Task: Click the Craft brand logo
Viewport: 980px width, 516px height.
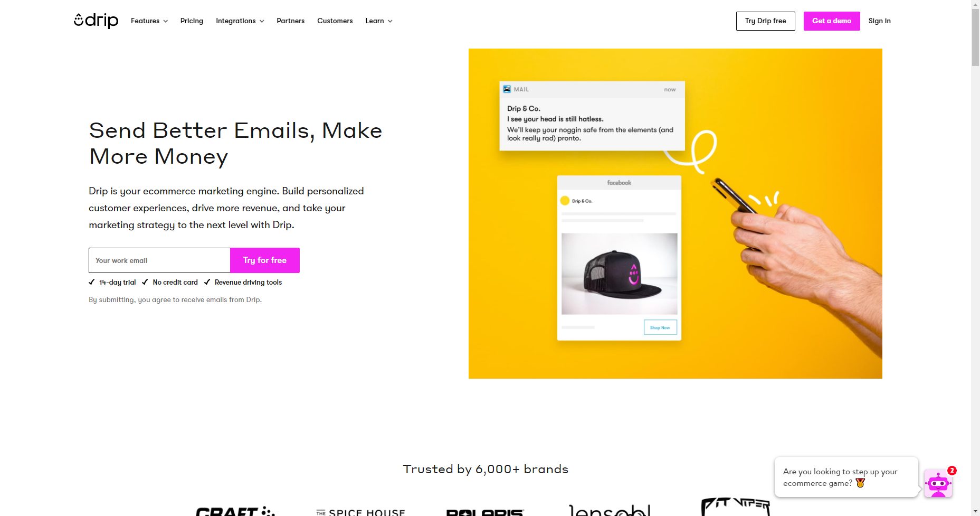Action: (235, 511)
